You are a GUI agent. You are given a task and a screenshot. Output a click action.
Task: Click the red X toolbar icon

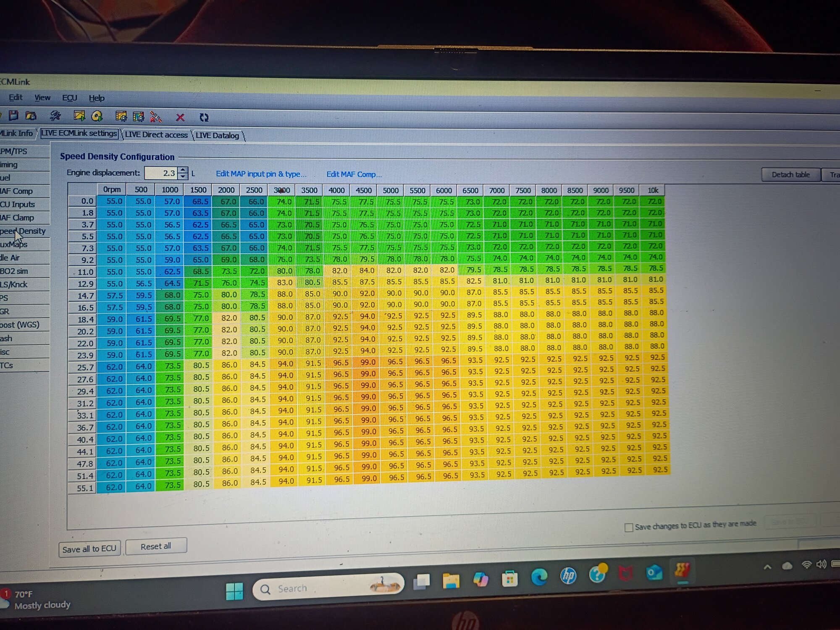click(180, 117)
